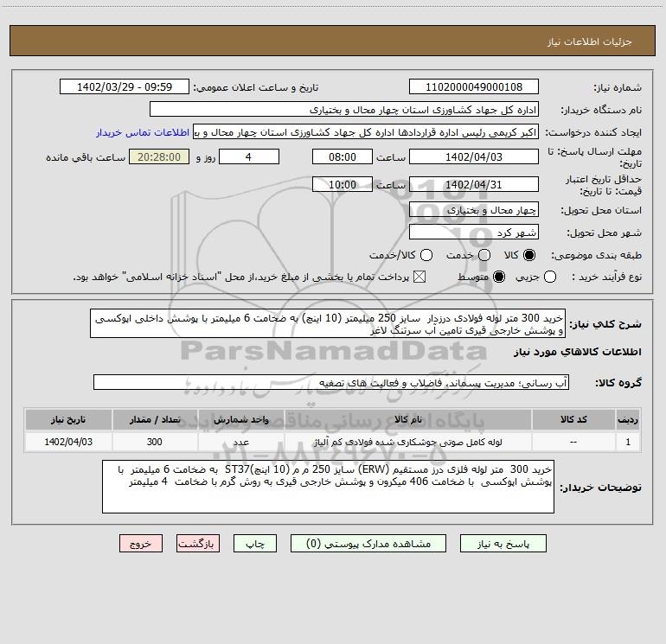Choose the متوسط purchase process option

pos(499,277)
